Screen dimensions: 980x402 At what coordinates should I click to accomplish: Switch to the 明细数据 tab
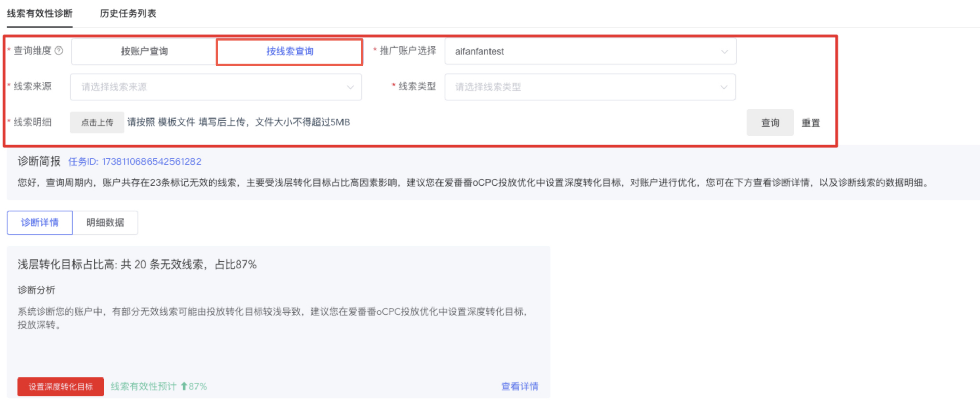coord(105,223)
